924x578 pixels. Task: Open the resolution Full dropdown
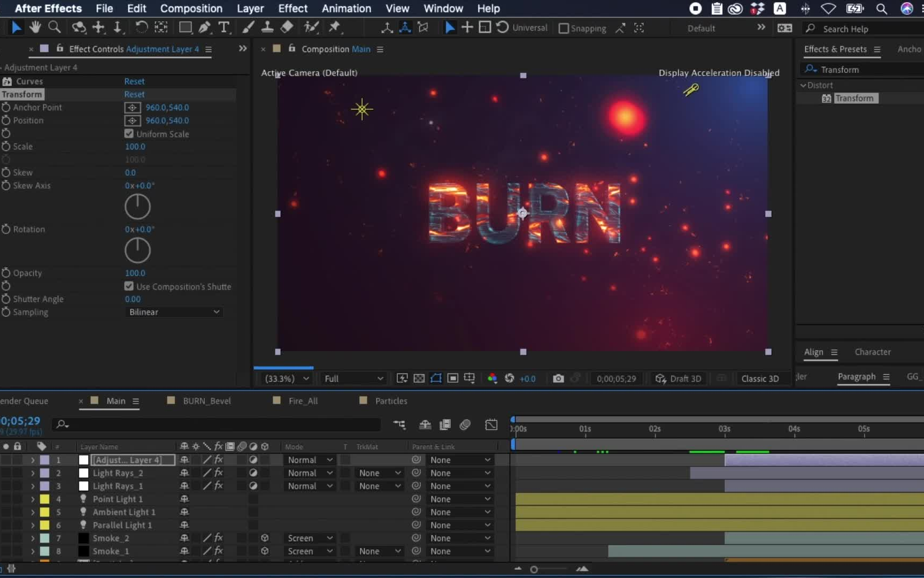[x=353, y=378]
